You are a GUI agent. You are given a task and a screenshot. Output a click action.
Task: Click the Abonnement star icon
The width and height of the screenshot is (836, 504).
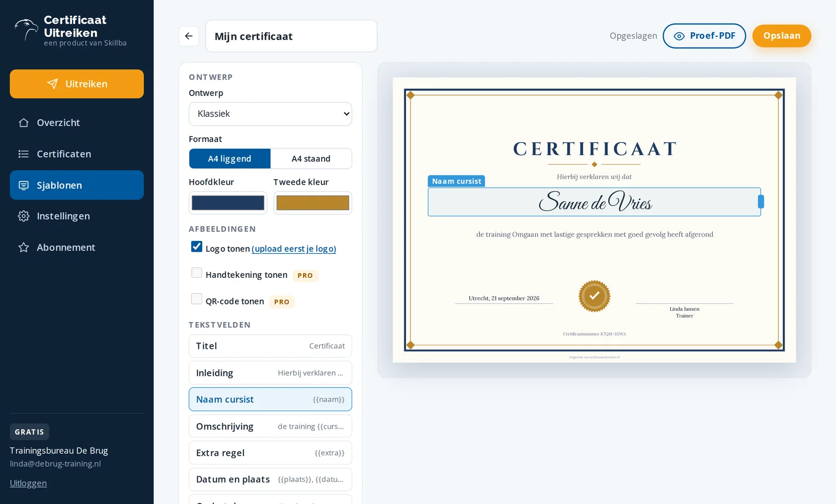(24, 247)
